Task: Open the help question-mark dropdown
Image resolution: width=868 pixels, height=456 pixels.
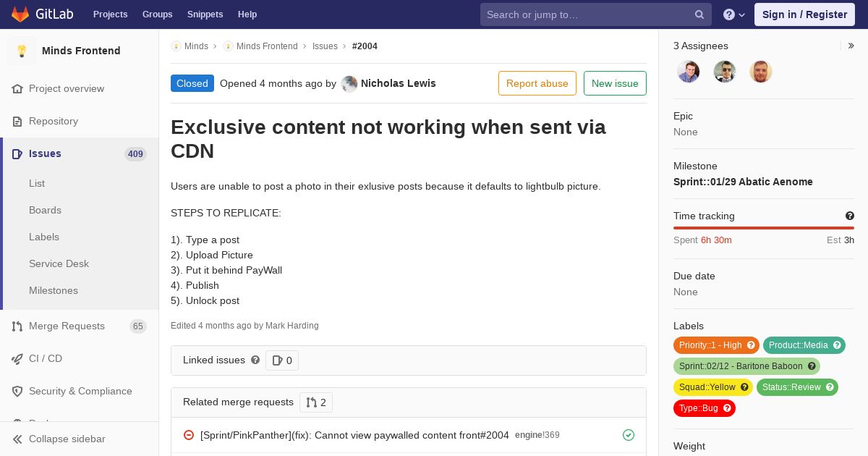Action: pos(734,14)
